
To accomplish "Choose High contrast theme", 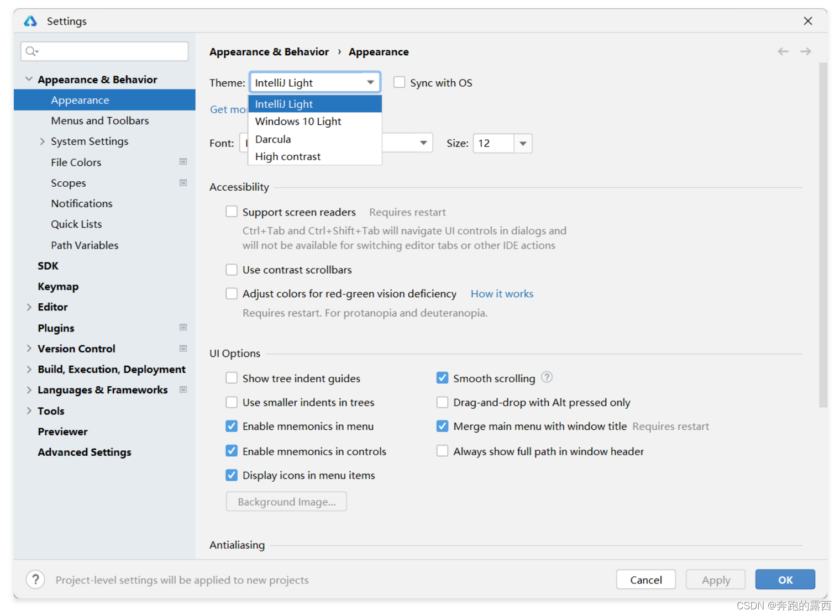I will pyautogui.click(x=315, y=156).
